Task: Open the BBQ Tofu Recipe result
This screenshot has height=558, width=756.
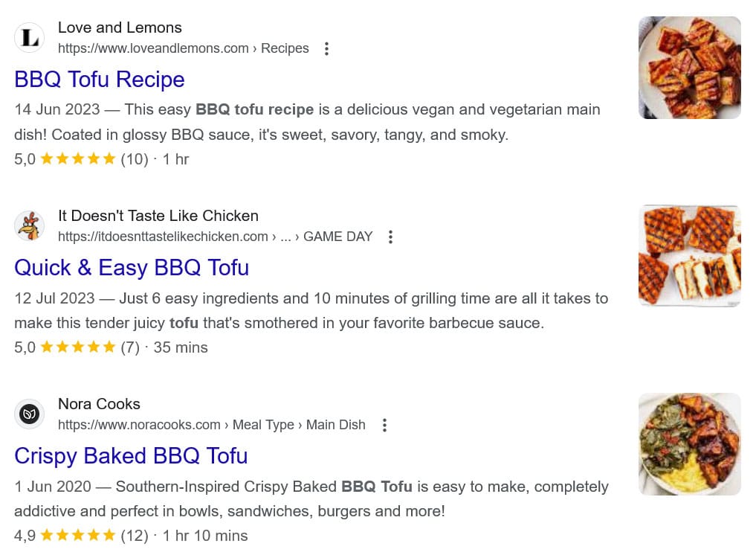Action: point(99,80)
